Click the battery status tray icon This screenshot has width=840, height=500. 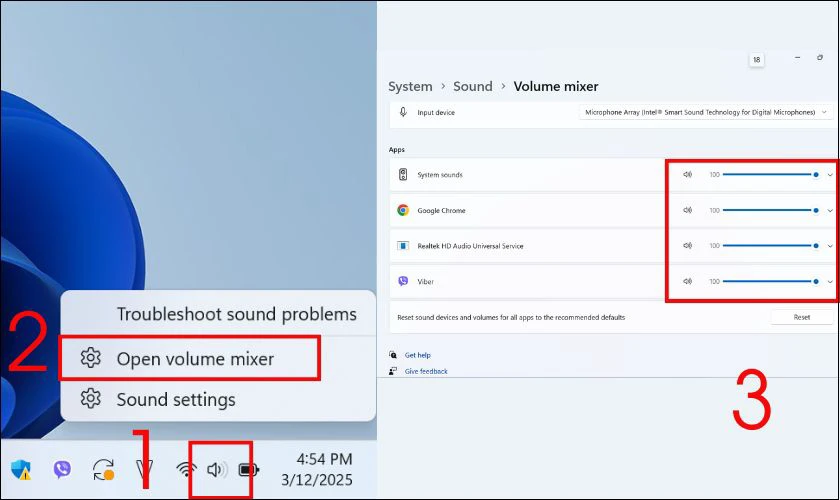(249, 470)
